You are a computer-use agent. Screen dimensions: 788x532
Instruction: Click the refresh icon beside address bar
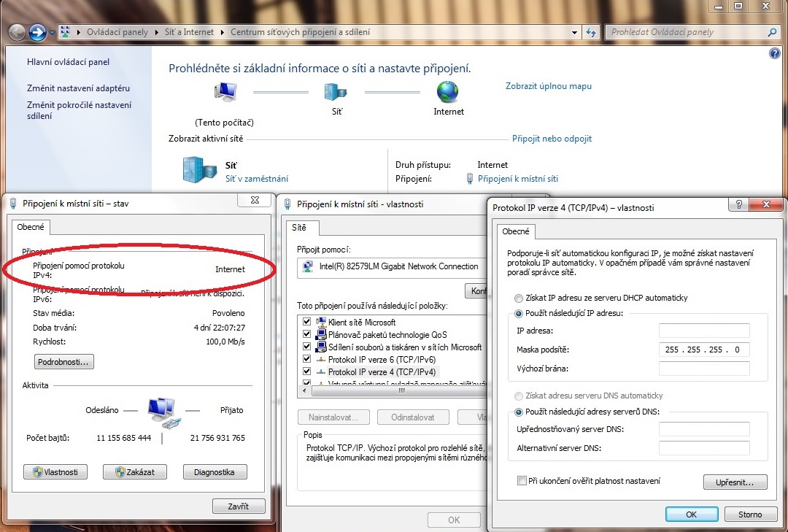point(591,32)
